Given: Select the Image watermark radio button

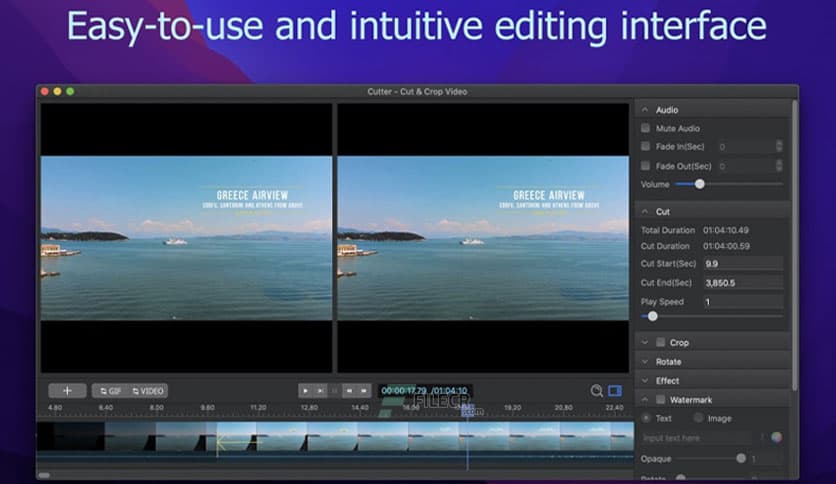Looking at the screenshot, I should [x=698, y=418].
